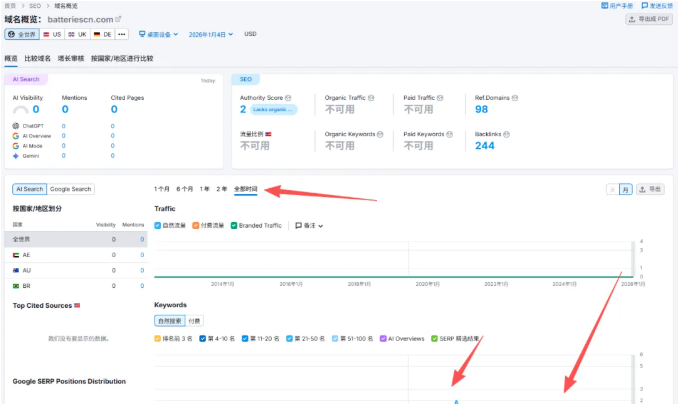Open the 2026年1月4日 date dropdown
The image size is (683, 404).
212,34
